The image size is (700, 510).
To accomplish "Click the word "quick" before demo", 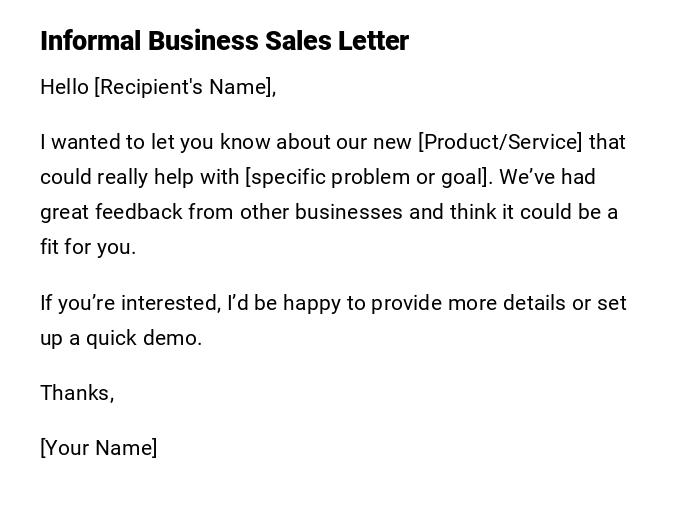I will 111,338.
